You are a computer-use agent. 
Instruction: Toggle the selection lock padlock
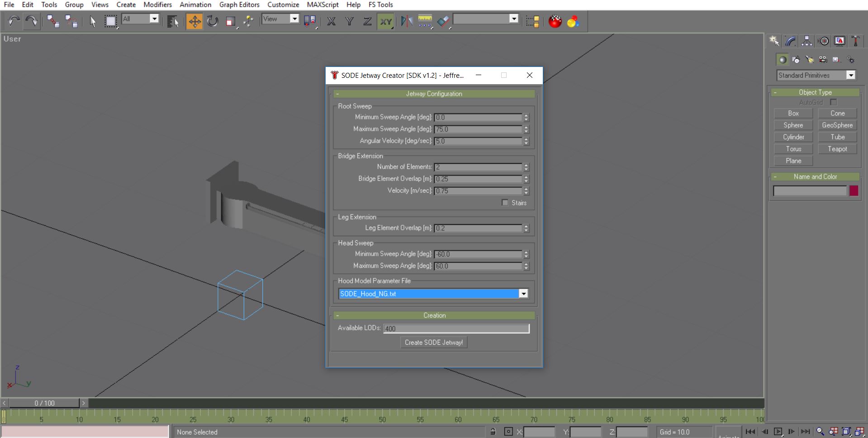[493, 432]
